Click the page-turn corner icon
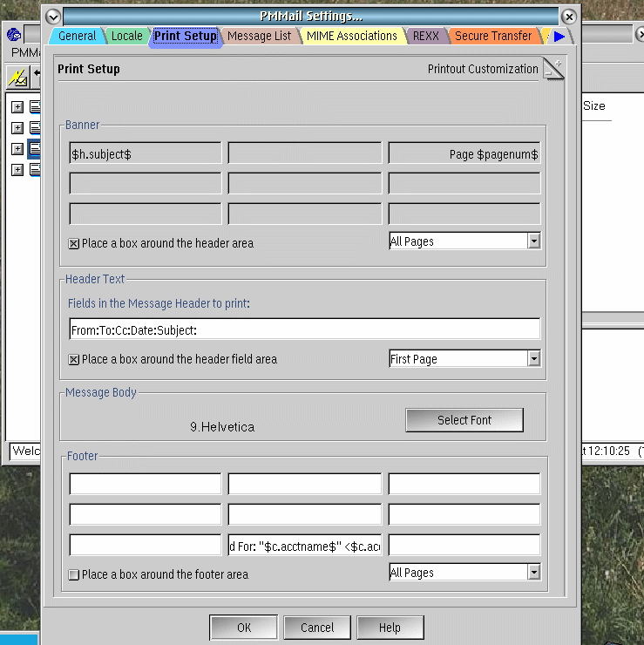Screen dimensions: 644x645 [x=553, y=68]
